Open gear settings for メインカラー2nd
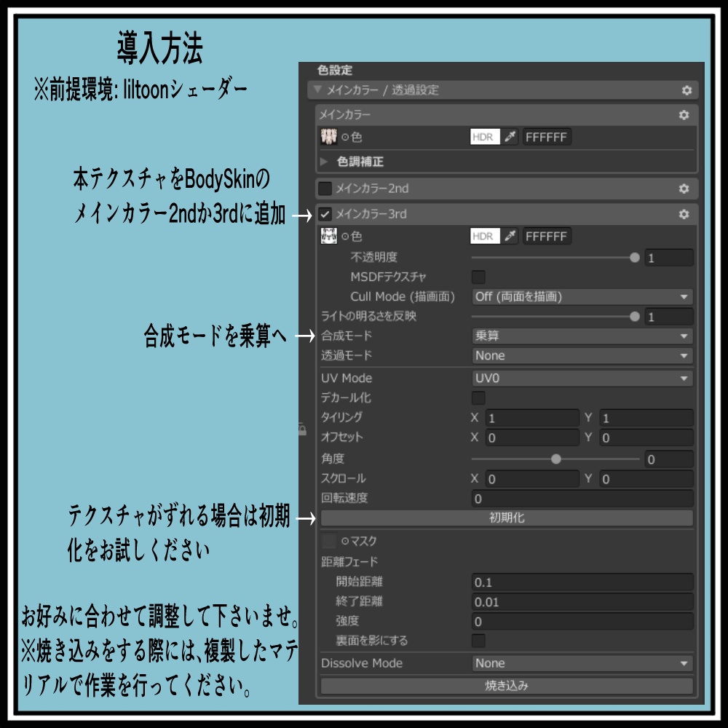The height and width of the screenshot is (728, 728). [x=684, y=188]
